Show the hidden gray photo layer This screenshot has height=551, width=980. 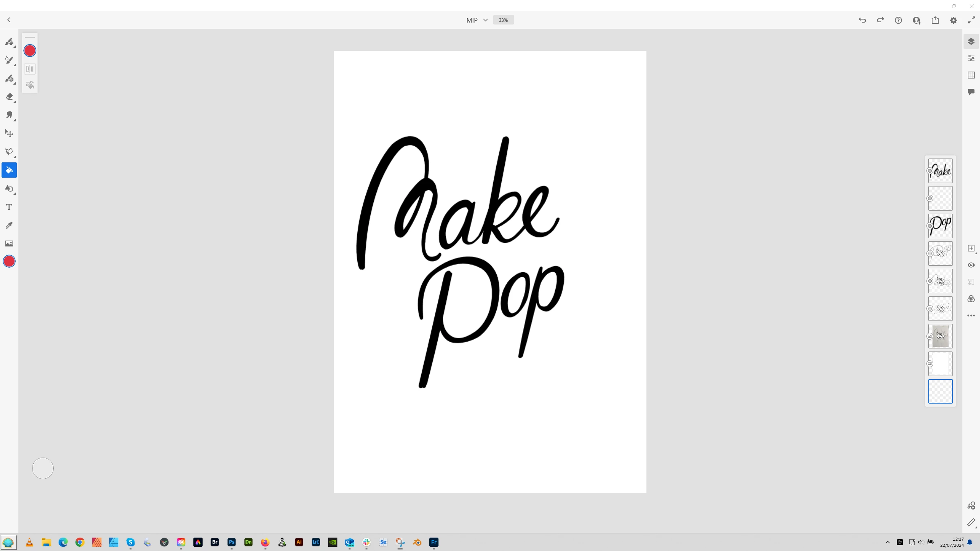pos(940,336)
